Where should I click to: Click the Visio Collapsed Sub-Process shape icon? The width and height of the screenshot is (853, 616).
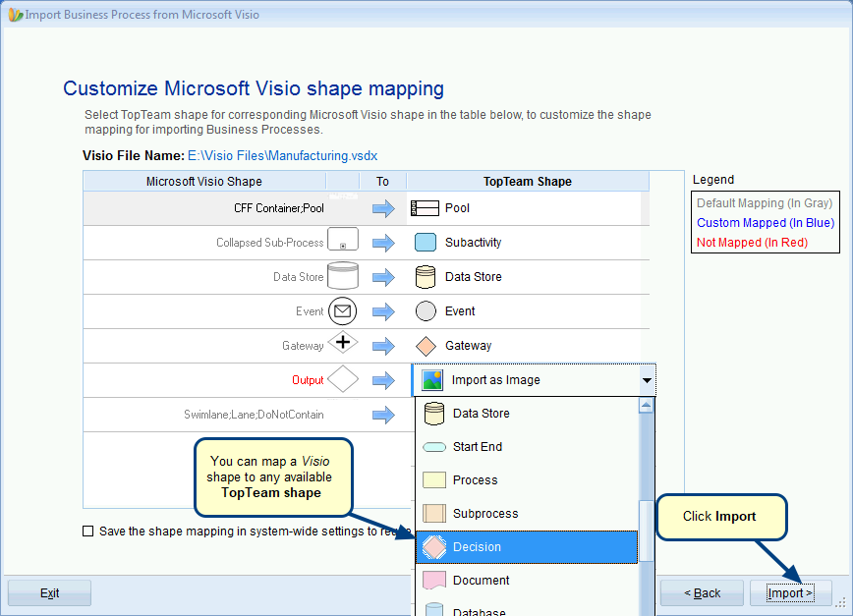point(343,239)
